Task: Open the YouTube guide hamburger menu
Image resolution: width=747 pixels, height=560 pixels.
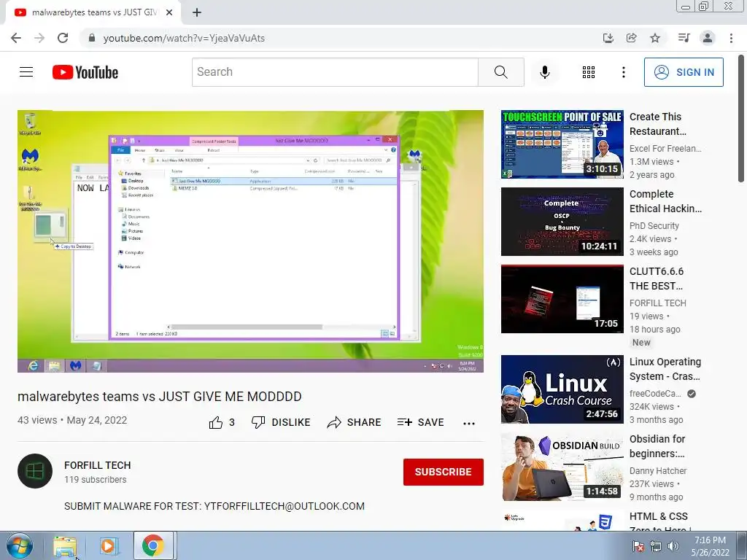Action: [26, 72]
